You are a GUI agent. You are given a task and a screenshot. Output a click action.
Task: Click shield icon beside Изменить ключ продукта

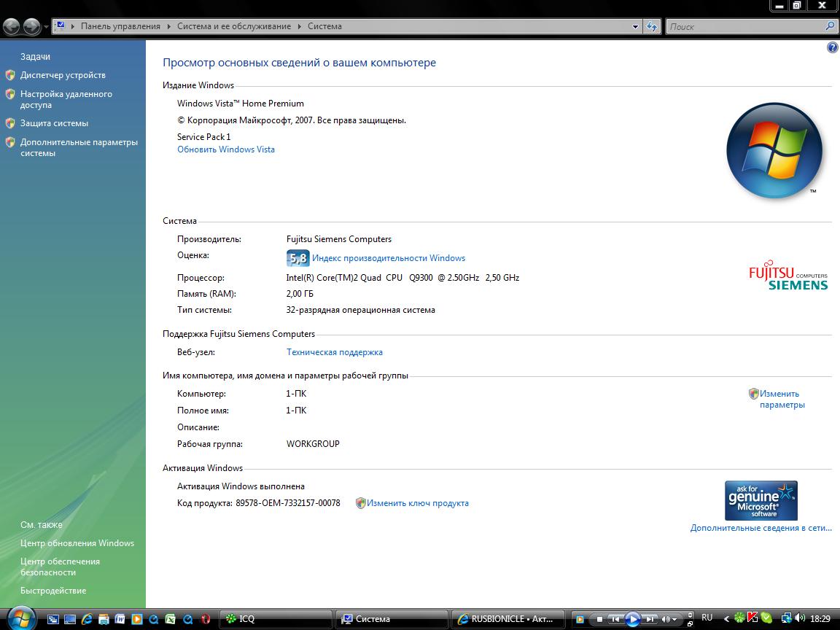360,503
